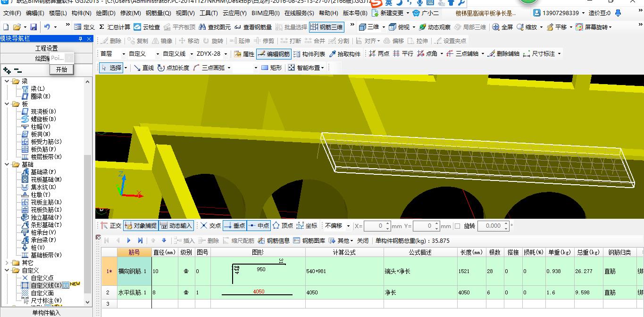Viewport: 644px width, 317px height.
Task: Click 单构件输入 single component input
Action: (46, 312)
